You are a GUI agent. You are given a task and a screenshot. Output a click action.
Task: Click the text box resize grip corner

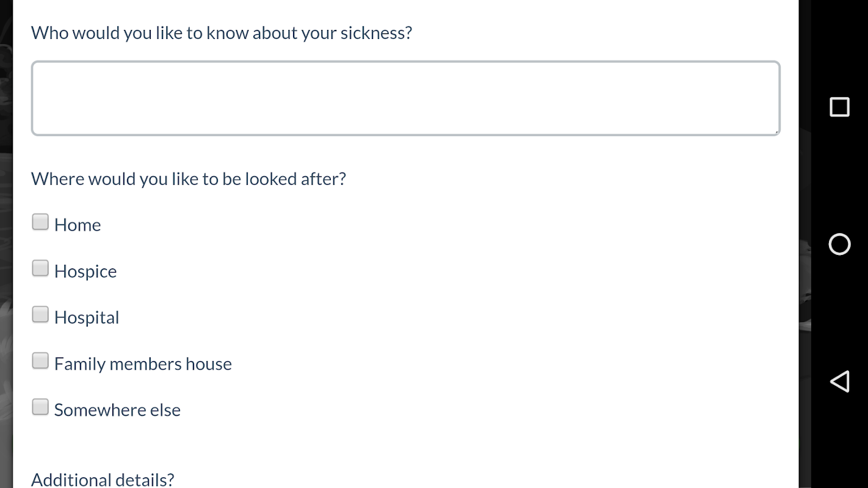pos(776,131)
